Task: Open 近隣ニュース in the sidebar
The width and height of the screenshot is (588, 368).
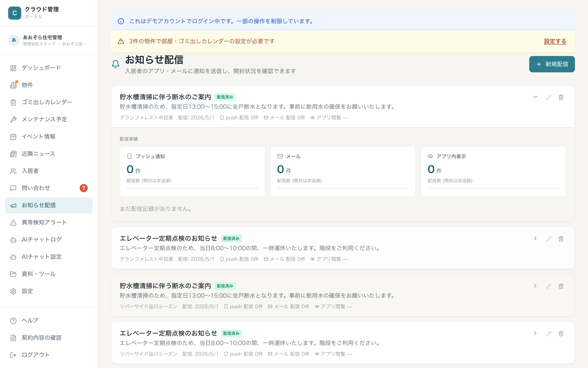Action: point(49,154)
